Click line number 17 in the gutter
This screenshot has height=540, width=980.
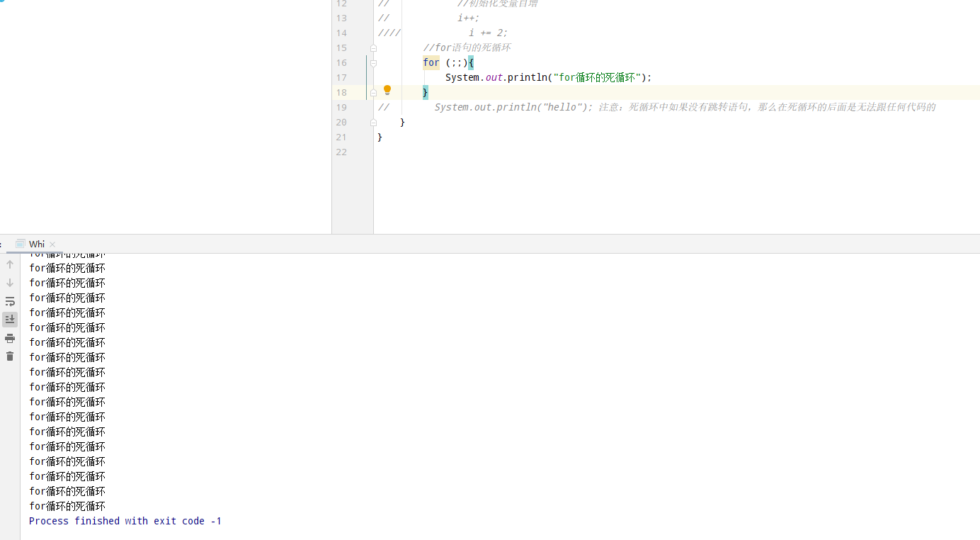coord(341,77)
